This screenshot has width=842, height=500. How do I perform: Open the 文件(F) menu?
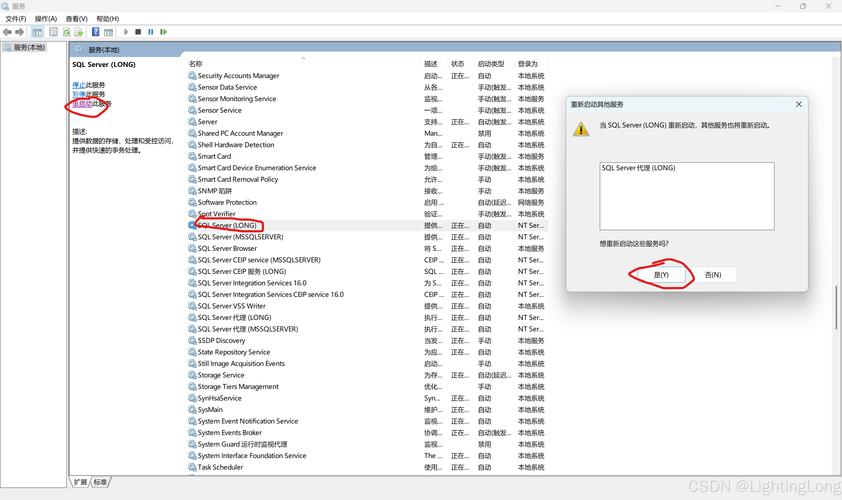pyautogui.click(x=16, y=18)
